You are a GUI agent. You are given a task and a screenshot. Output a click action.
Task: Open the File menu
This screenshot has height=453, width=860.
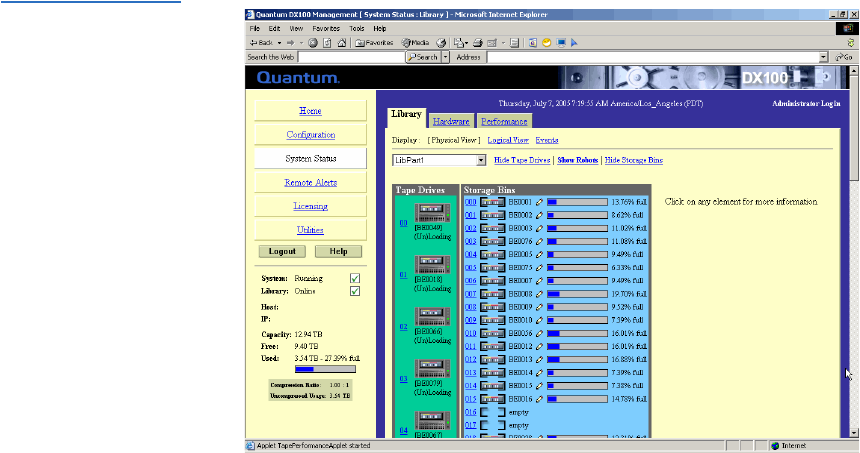254,29
